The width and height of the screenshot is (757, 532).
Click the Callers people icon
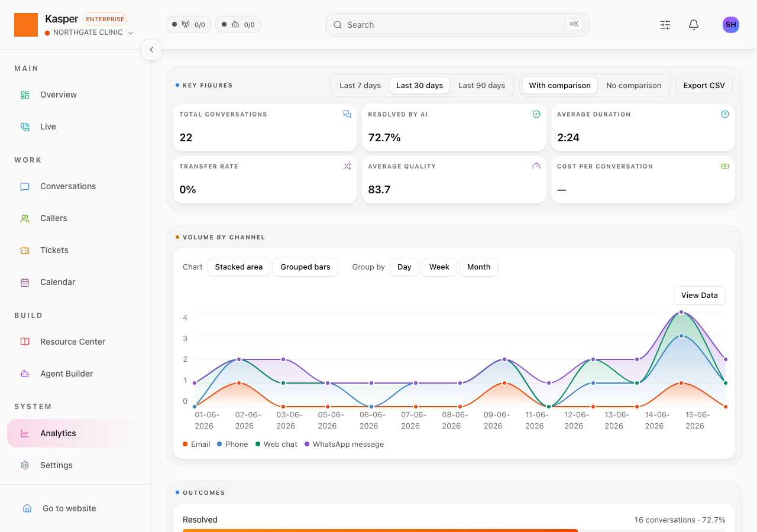25,218
